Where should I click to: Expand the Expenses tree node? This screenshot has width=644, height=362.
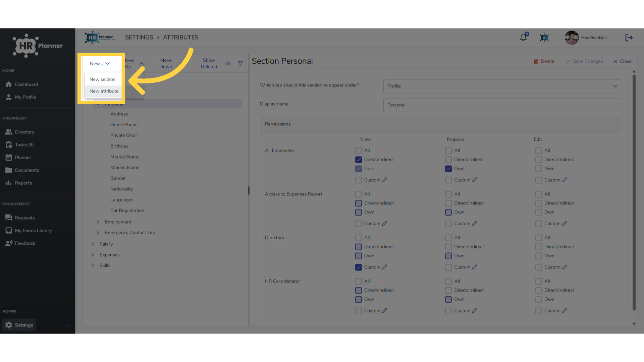pos(93,255)
